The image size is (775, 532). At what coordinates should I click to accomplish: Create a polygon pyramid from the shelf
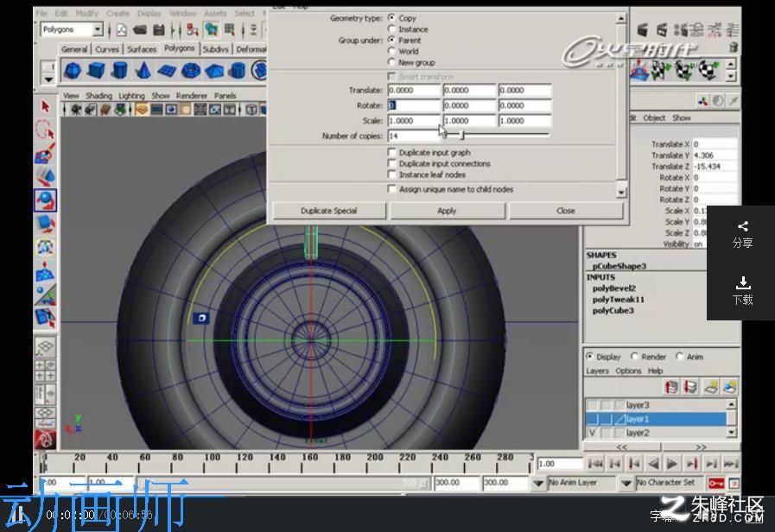click(214, 71)
